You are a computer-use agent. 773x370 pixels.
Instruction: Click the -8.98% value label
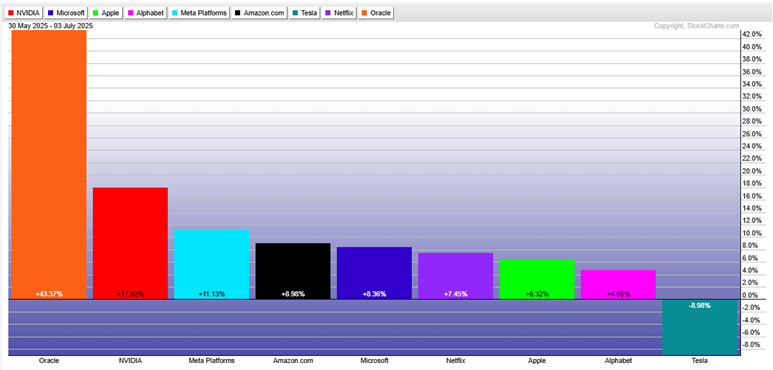(x=700, y=306)
